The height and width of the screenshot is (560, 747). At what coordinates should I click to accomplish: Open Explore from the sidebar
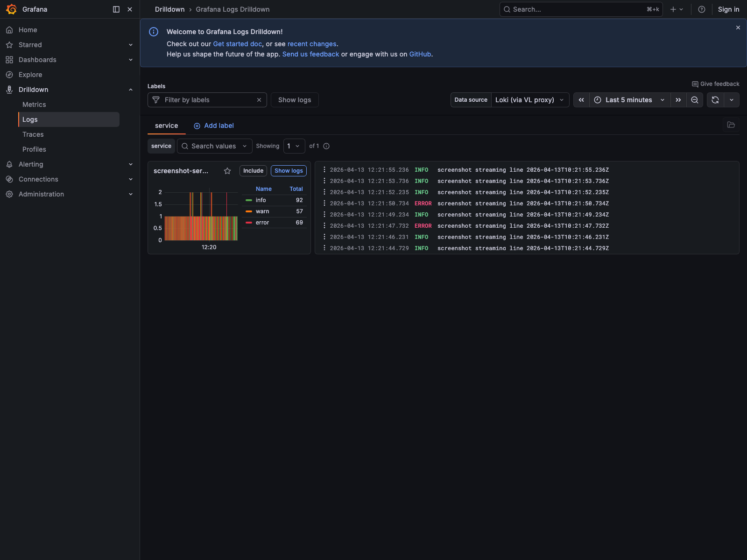pos(30,75)
